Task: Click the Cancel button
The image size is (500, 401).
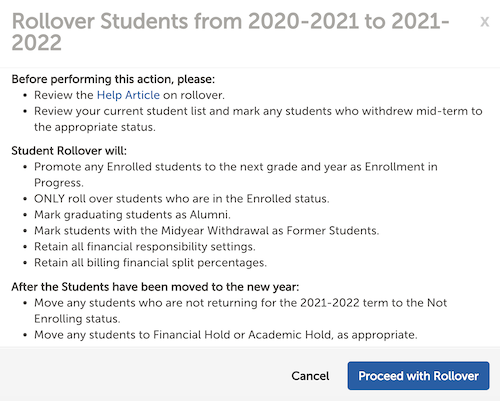Action: pos(310,376)
